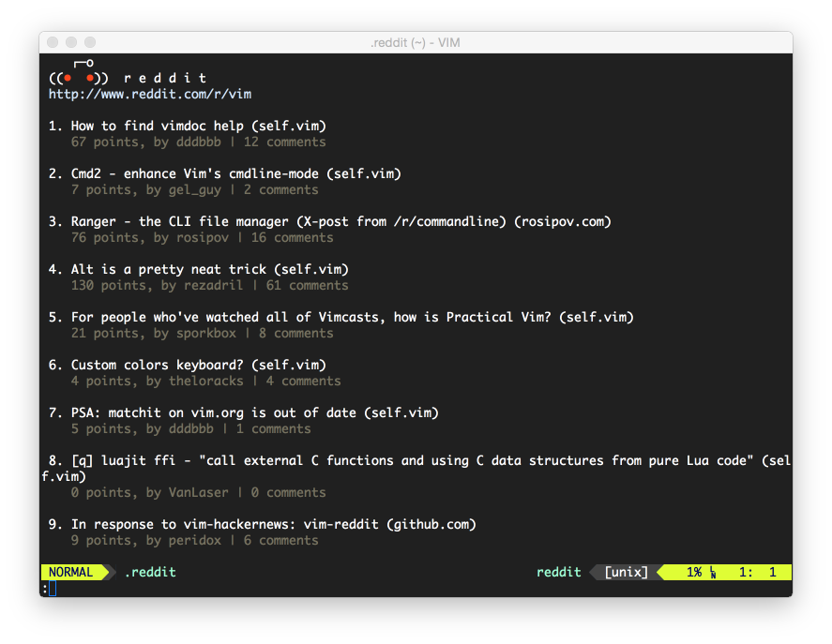This screenshot has height=644, width=832.
Task: Click the [unix] file format indicator
Action: (x=627, y=572)
